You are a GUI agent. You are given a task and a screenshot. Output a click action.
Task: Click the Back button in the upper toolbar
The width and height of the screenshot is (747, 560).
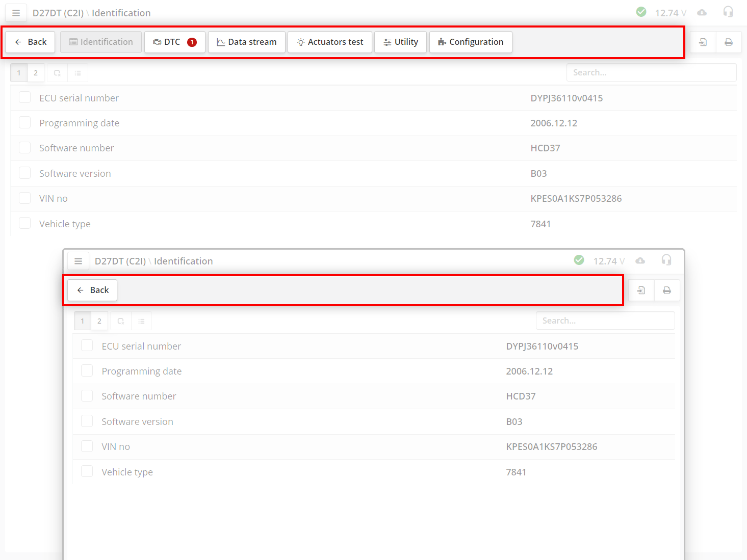(31, 42)
